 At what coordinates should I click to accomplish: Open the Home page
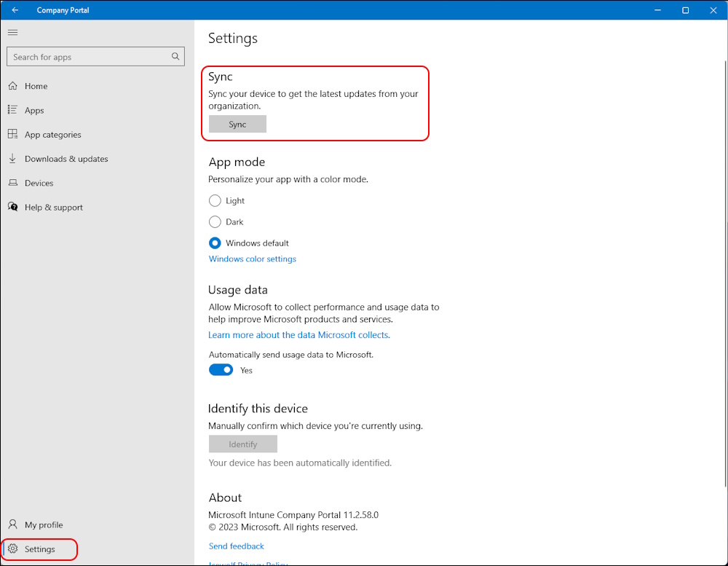tap(36, 86)
